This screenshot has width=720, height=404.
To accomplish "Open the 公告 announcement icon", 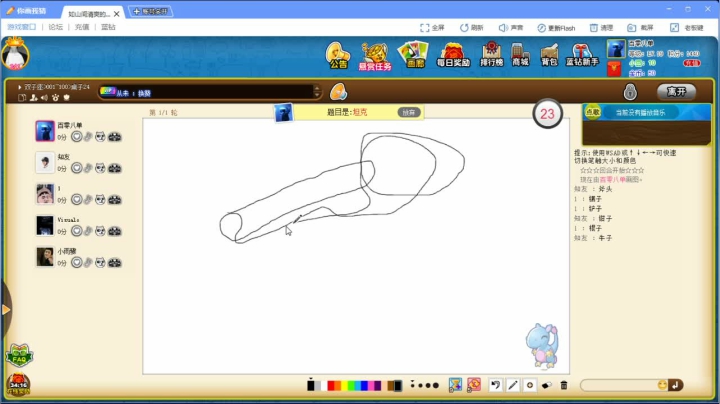I will click(338, 56).
